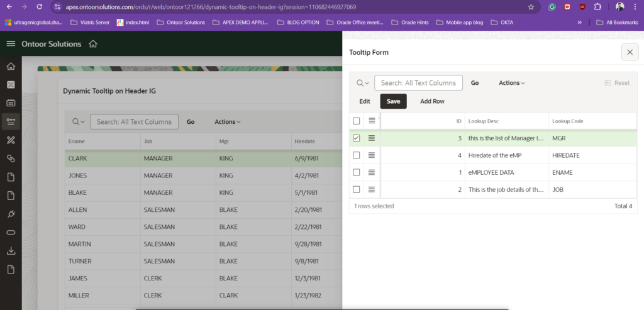Screen dimensions: 644x310
Task: Bookmark this page with the star icon
Action: (x=531, y=7)
